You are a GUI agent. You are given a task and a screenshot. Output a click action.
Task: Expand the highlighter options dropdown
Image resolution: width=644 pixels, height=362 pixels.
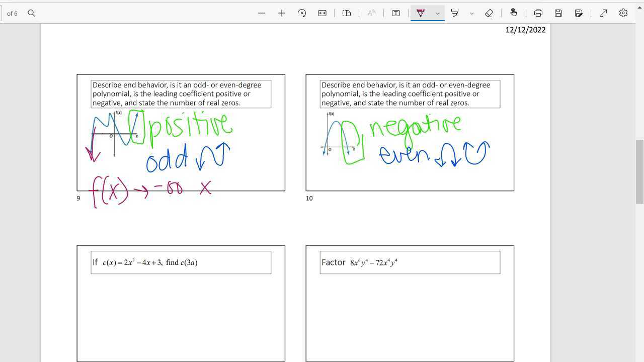coord(471,13)
